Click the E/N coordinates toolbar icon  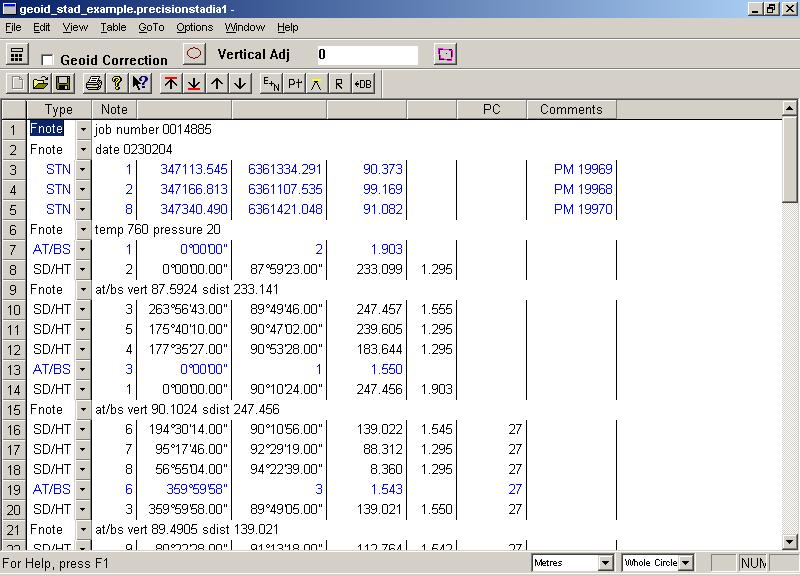(270, 84)
